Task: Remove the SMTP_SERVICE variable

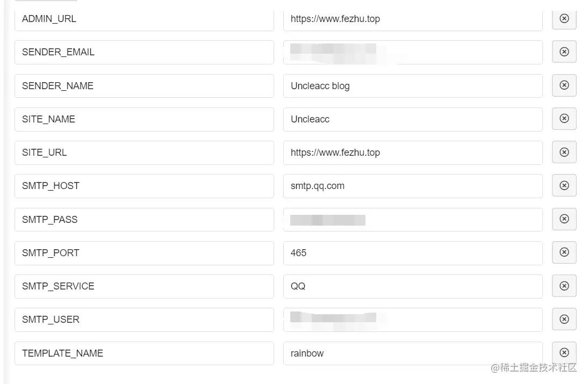Action: click(564, 286)
